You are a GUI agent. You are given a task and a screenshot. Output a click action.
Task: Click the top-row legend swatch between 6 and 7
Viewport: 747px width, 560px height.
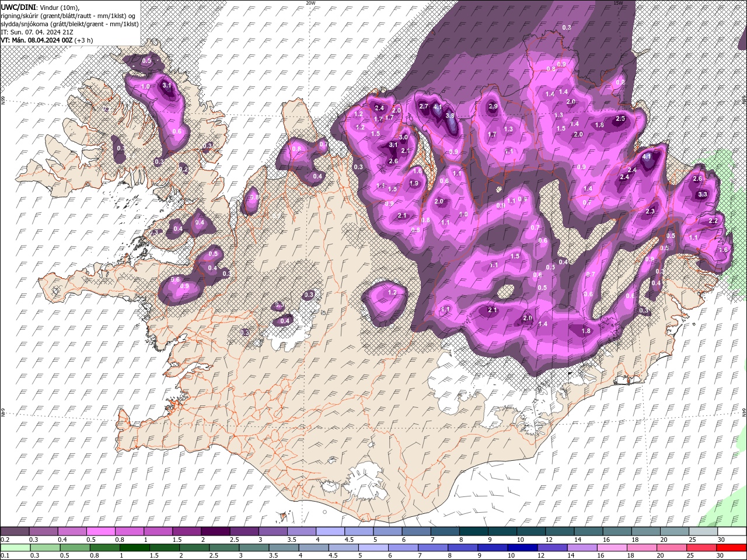click(416, 531)
